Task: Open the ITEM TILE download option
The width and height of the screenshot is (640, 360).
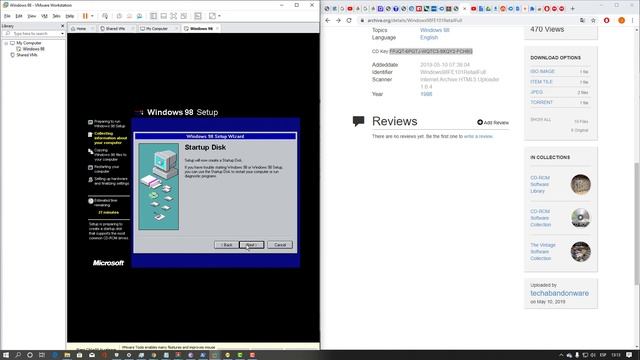Action: click(541, 82)
